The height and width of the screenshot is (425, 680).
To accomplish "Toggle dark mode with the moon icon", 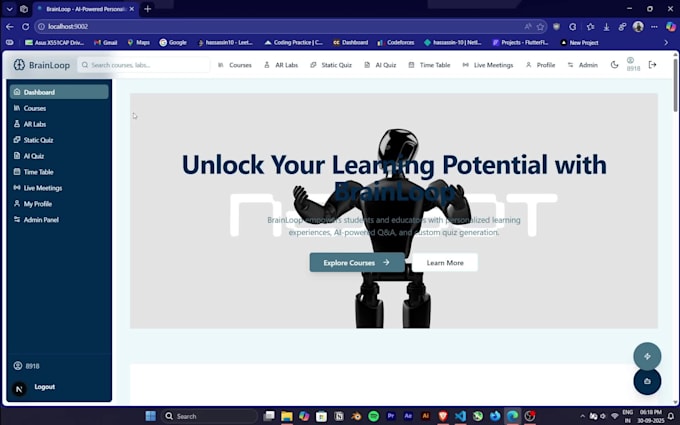I will coord(614,65).
